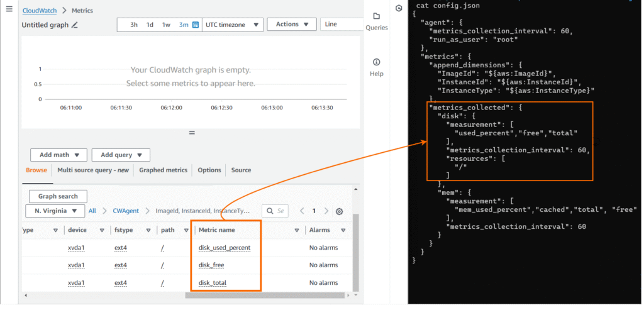
Task: Open the custom time range calendar icon
Action: [x=195, y=25]
